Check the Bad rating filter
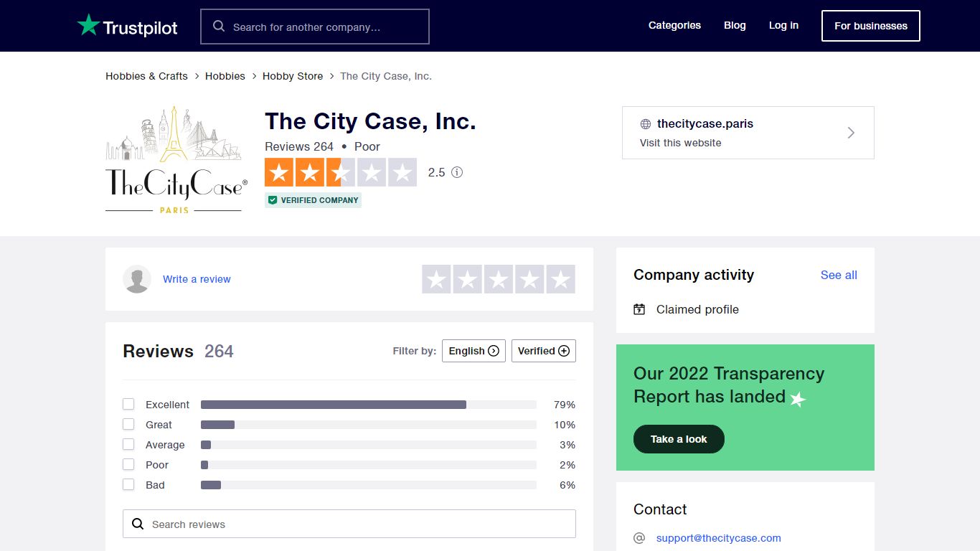This screenshot has width=980, height=551. pos(128,484)
